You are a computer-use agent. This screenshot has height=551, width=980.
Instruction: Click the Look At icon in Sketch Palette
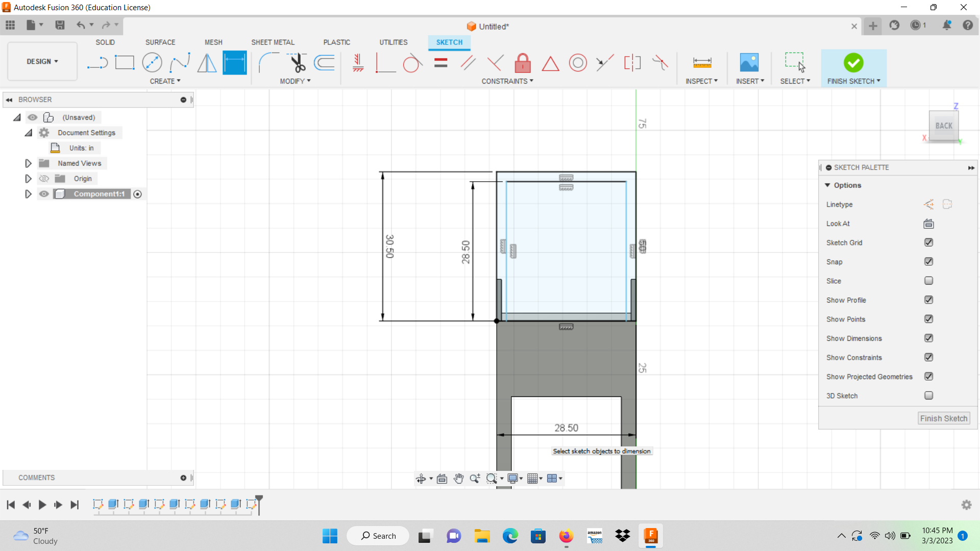tap(928, 223)
